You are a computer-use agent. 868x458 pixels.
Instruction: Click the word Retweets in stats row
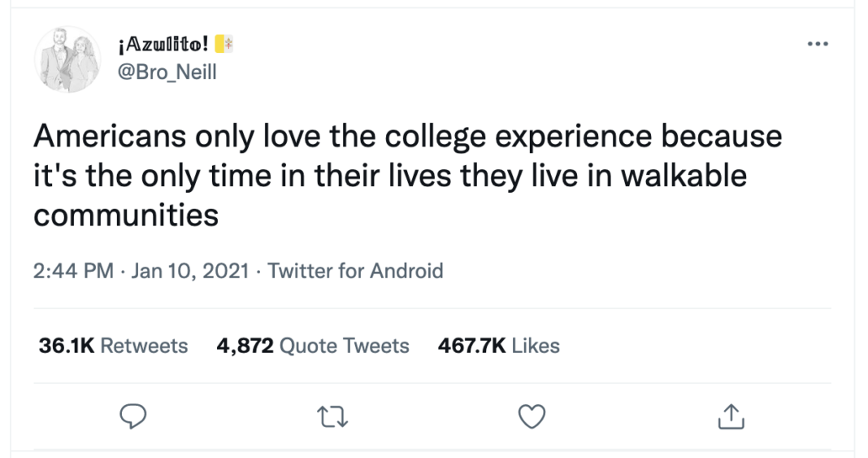[x=144, y=346]
